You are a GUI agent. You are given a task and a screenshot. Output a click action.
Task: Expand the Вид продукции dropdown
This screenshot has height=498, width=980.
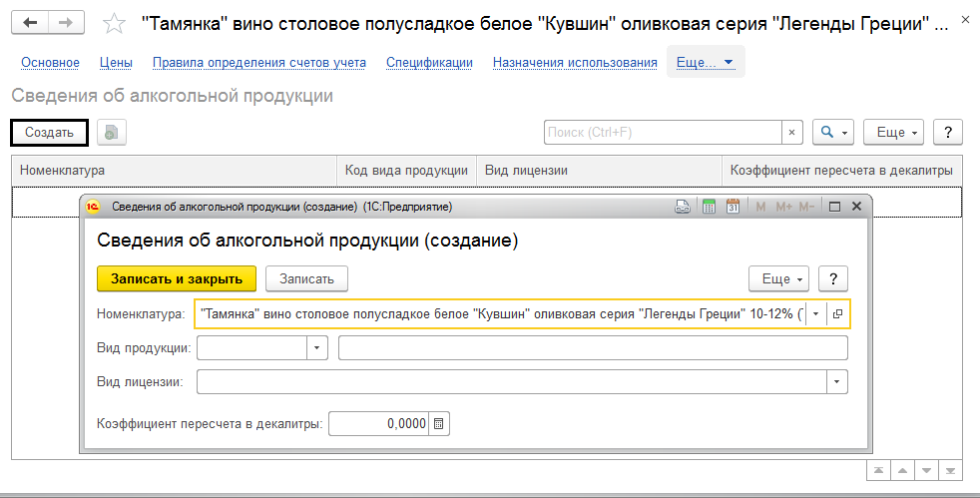[317, 347]
